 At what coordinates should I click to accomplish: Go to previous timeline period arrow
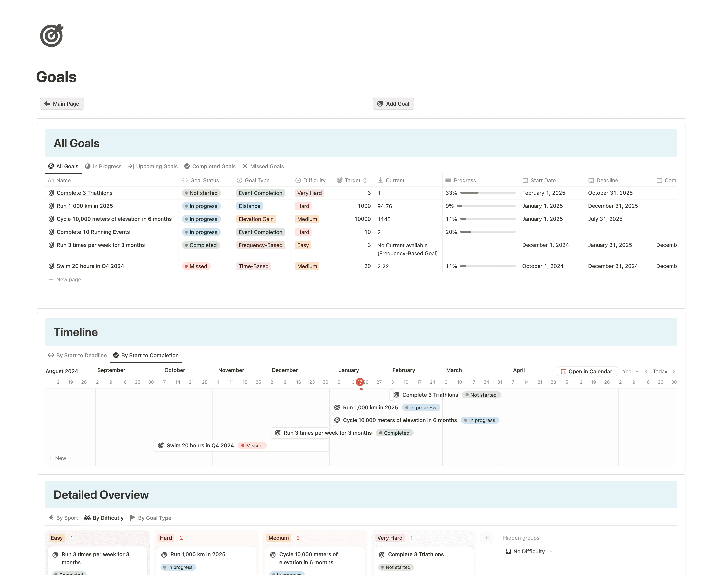pyautogui.click(x=646, y=371)
